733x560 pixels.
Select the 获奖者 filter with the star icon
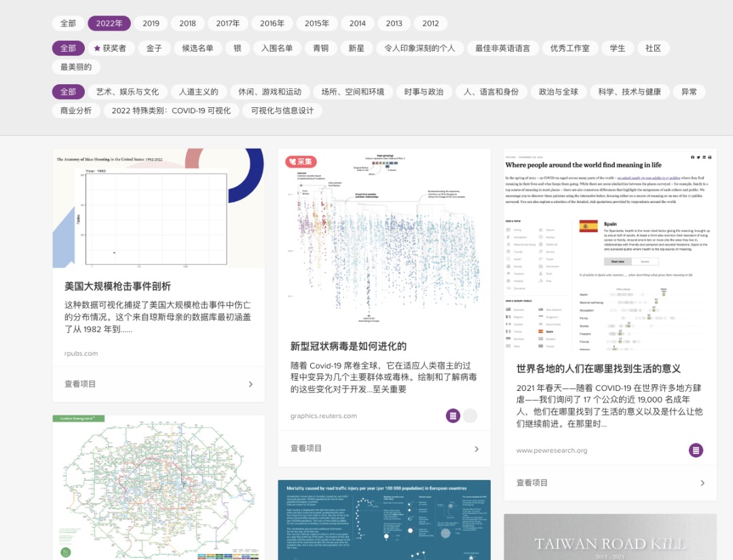[x=111, y=48]
